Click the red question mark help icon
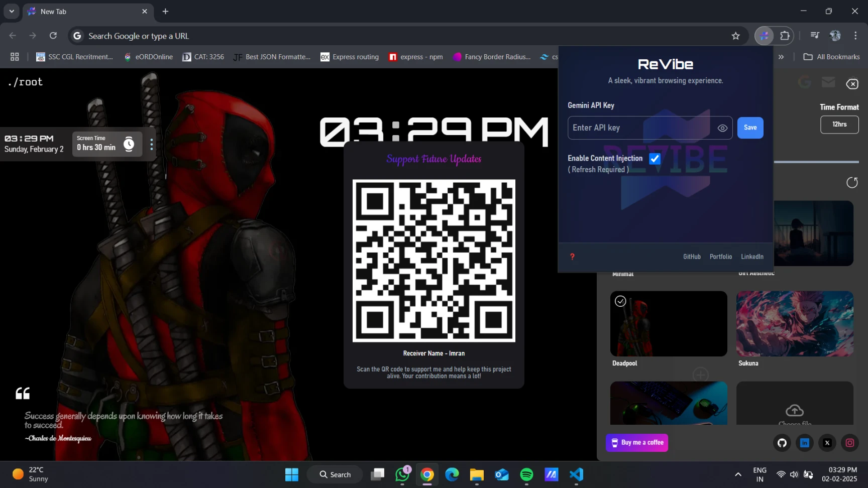868x488 pixels. click(572, 257)
